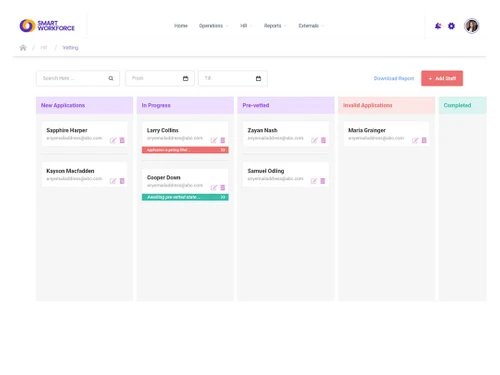Delete Zayan Nash's application
The width and height of the screenshot is (500, 375).
point(323,140)
